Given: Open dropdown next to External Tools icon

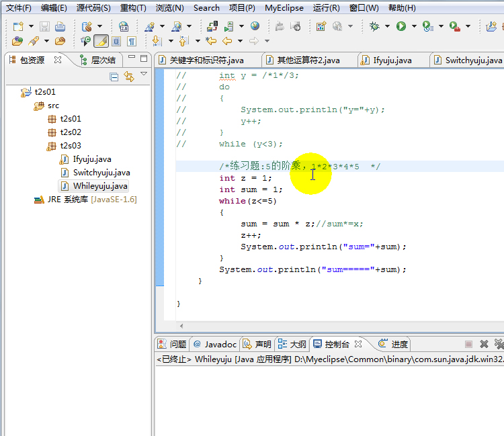Looking at the screenshot, I should [x=468, y=26].
